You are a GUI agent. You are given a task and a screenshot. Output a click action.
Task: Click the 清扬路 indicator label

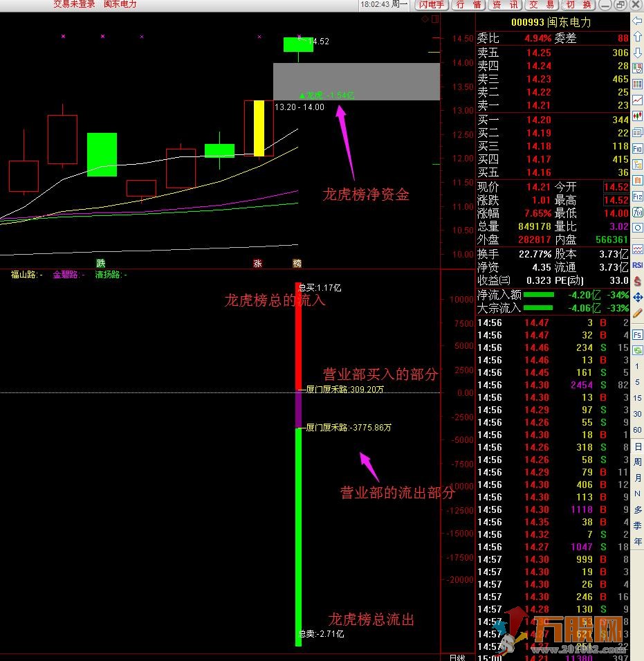coord(111,275)
